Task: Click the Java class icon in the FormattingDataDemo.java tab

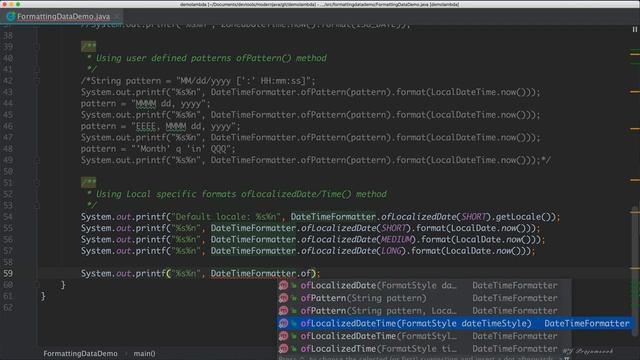Action: click(11, 16)
